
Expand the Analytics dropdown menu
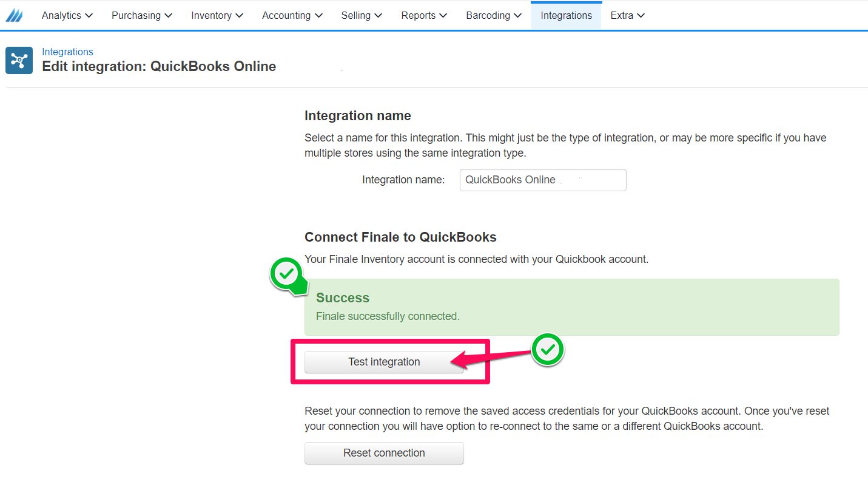coord(67,15)
